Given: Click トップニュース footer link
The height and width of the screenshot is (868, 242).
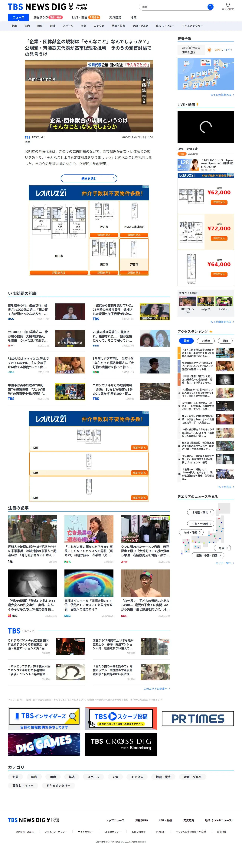Looking at the screenshot, I should (x=115, y=820).
